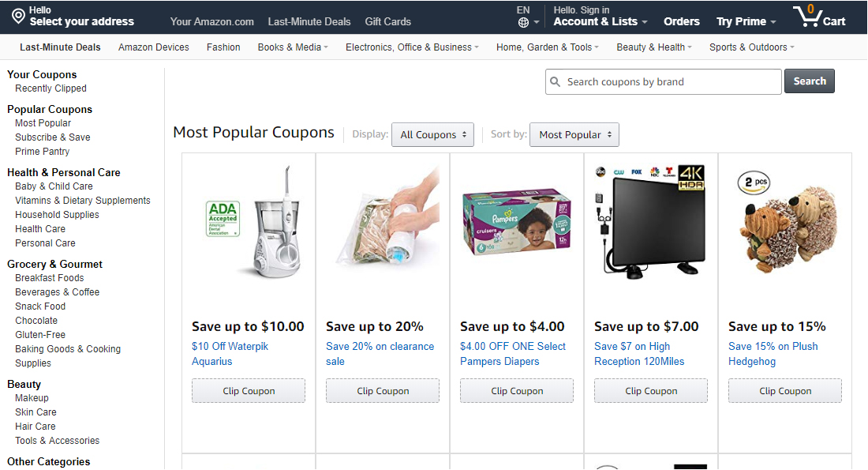
Task: Clip the Pampers Diapers coupon
Action: coord(517,391)
